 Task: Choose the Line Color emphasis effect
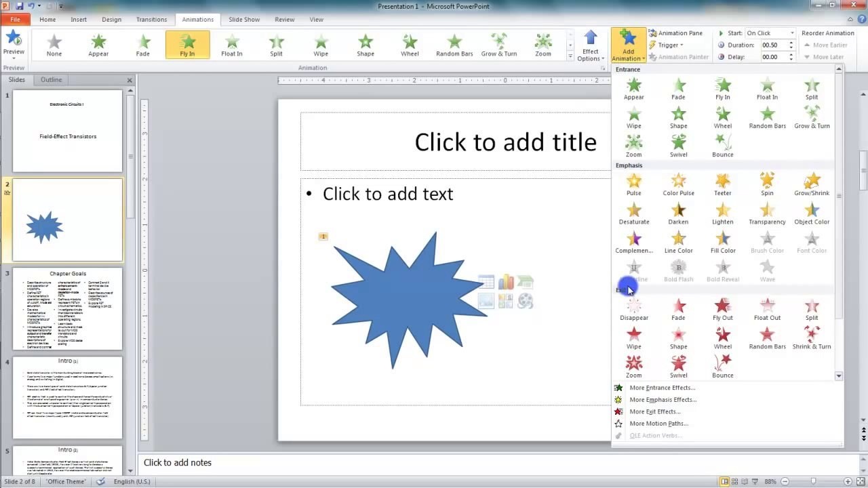click(x=678, y=242)
